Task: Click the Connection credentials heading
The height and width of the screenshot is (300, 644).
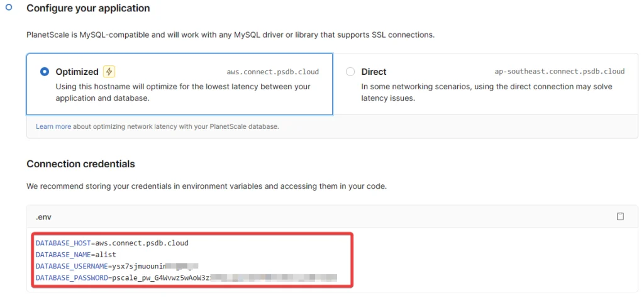Action: (80, 164)
